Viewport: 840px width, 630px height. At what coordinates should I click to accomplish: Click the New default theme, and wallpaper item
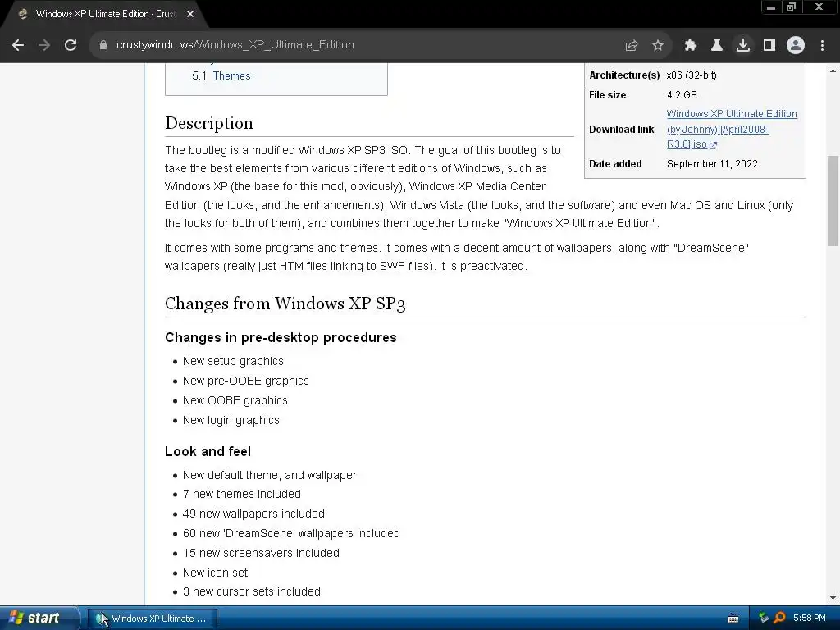coord(269,475)
